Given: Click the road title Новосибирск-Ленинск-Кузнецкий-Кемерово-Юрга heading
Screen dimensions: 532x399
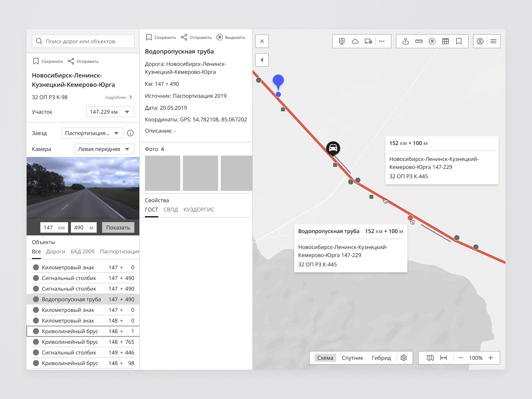Looking at the screenshot, I should (73, 80).
